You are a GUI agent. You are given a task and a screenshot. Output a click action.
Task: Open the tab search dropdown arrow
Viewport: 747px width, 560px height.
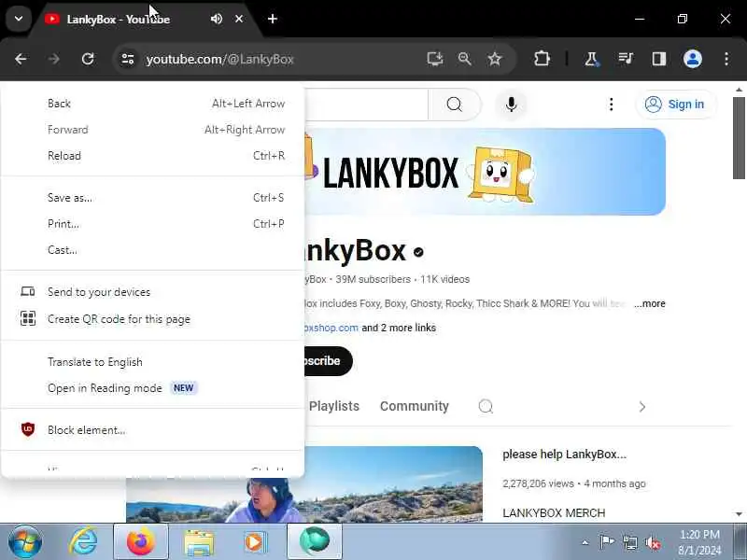[x=19, y=19]
